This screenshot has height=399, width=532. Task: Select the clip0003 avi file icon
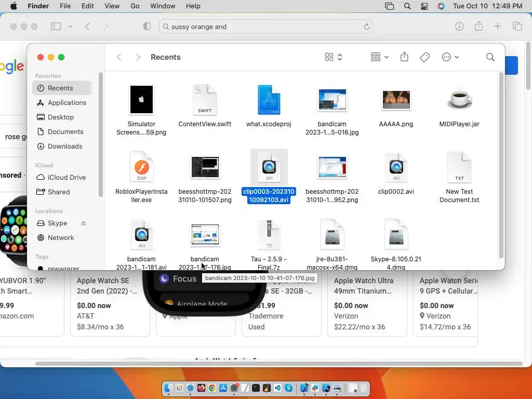click(x=269, y=167)
